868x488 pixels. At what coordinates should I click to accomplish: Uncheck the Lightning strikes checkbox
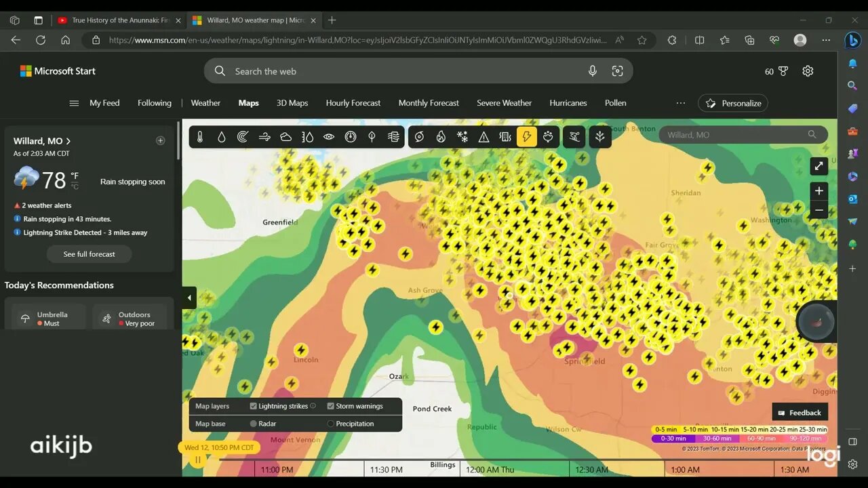point(253,406)
